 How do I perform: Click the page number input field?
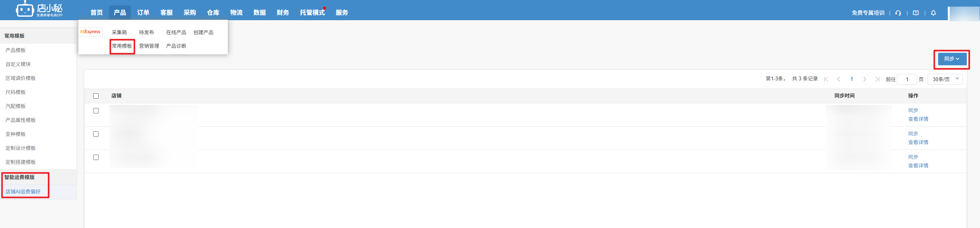point(907,79)
